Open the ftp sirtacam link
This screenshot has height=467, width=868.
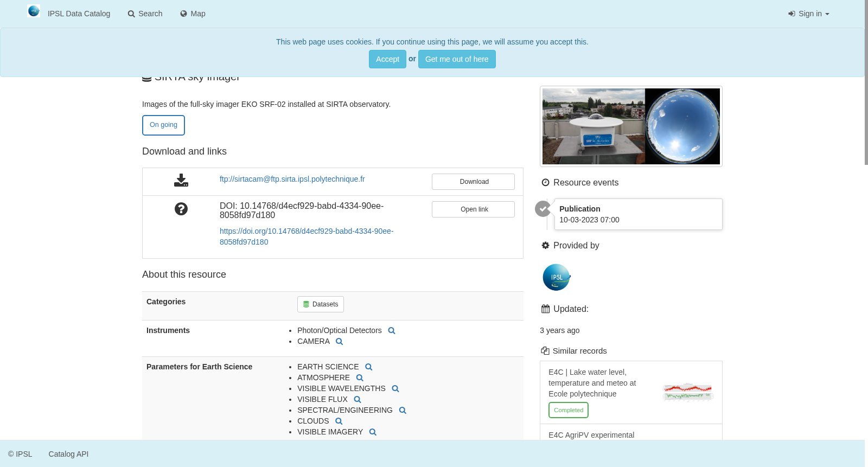coord(292,179)
